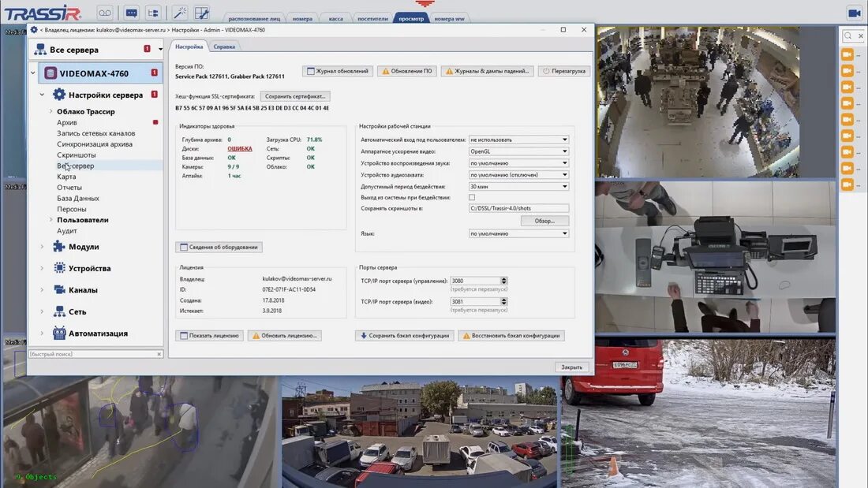The width and height of the screenshot is (868, 488).
Task: Adjust the video port 3081 stepper arrows
Action: click(x=503, y=301)
